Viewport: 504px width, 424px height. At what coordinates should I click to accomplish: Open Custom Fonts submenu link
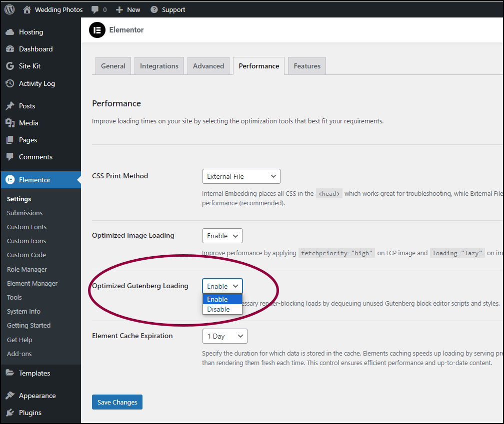tap(26, 227)
